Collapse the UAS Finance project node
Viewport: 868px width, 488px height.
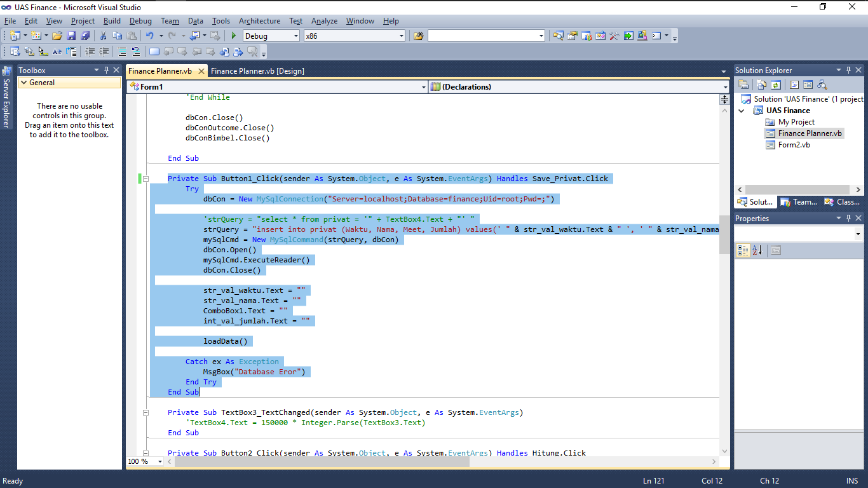pyautogui.click(x=741, y=111)
